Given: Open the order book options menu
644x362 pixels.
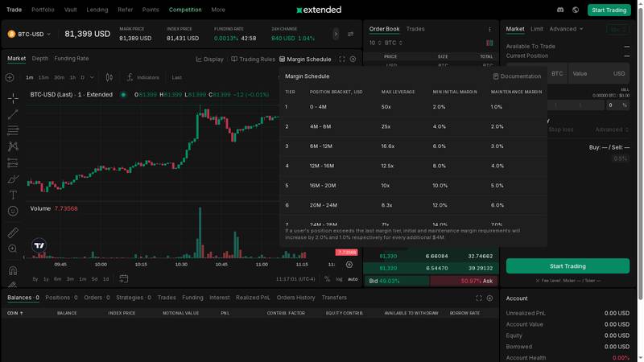Looking at the screenshot, I should pos(489,29).
